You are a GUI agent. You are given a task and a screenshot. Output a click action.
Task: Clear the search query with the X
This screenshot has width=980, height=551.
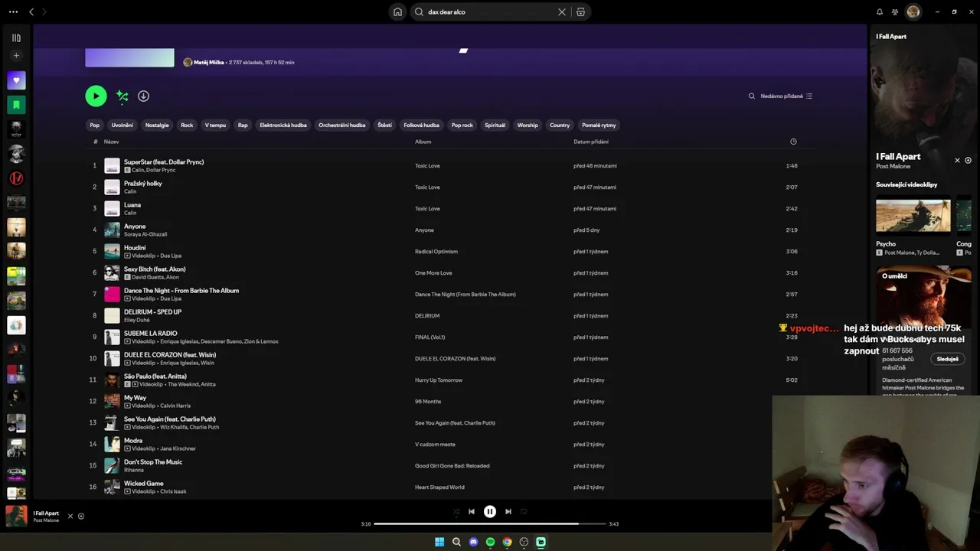562,12
